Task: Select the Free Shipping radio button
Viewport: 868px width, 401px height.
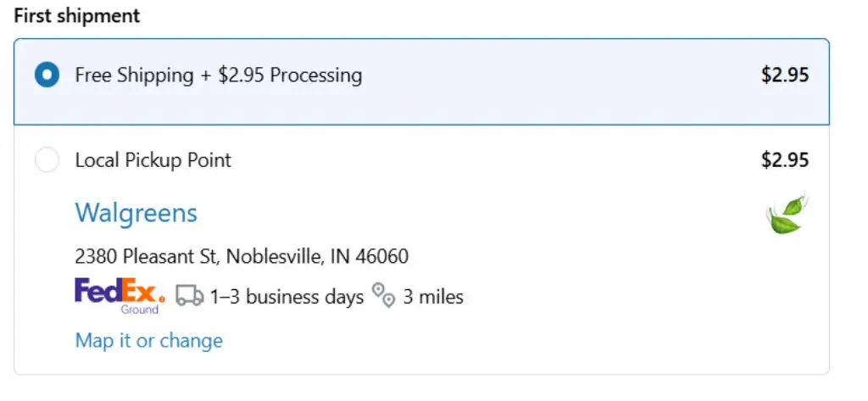Action: (x=47, y=75)
